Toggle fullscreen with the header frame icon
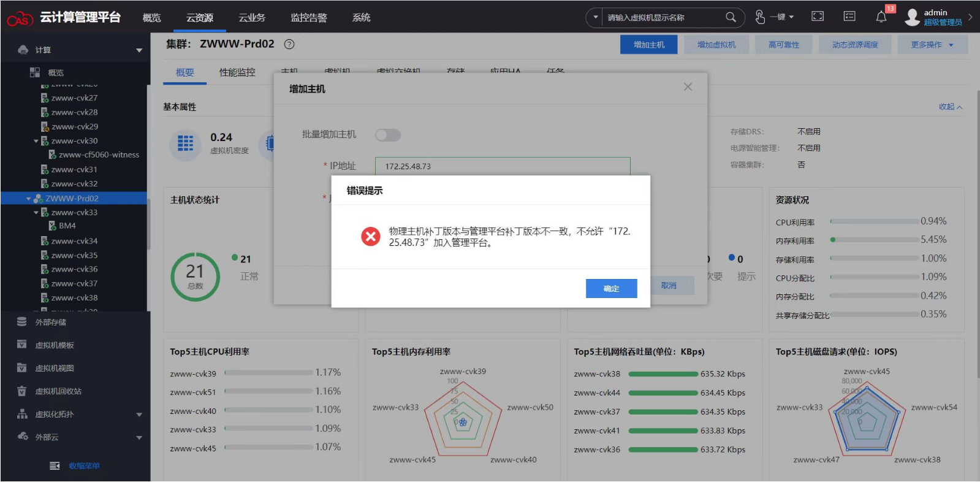This screenshot has width=980, height=482. pos(818,17)
